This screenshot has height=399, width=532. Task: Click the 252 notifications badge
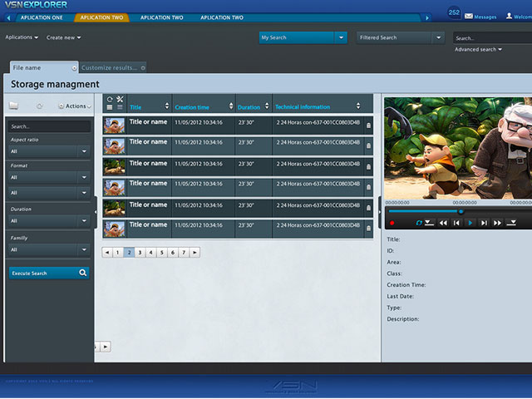454,13
